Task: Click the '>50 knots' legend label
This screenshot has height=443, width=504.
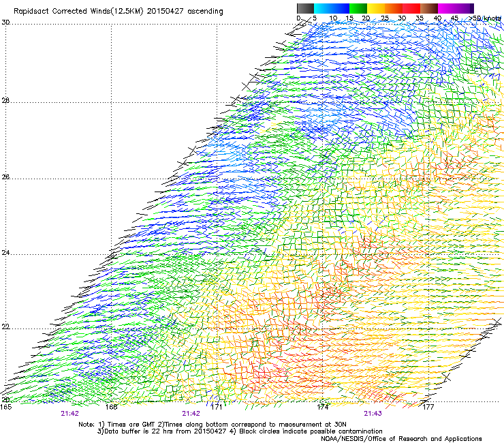Action: (485, 18)
